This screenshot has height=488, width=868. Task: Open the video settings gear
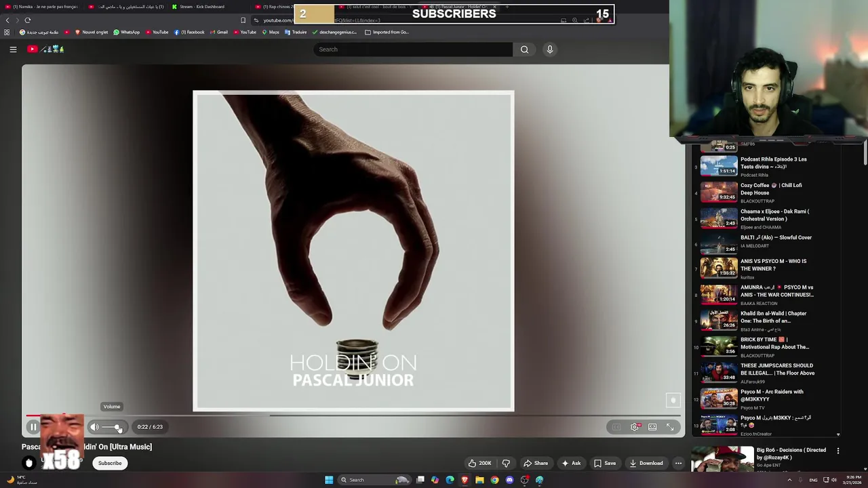click(635, 427)
